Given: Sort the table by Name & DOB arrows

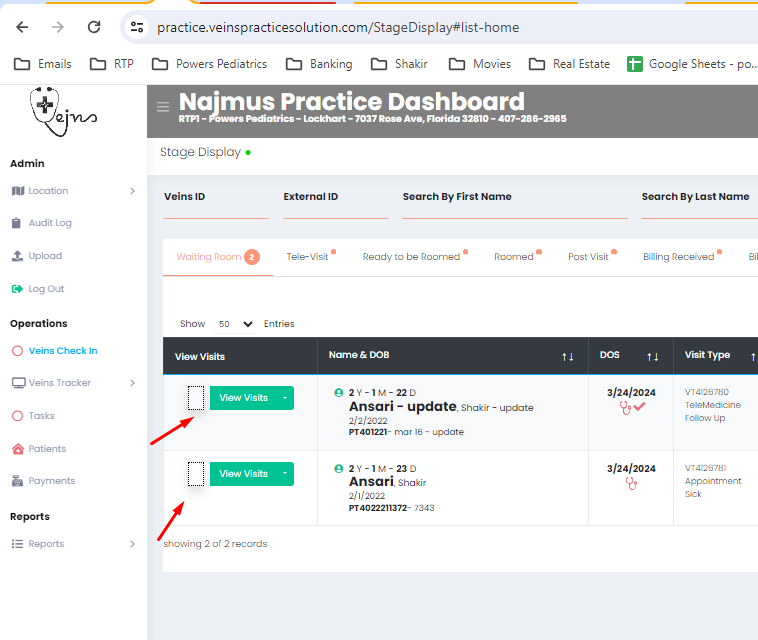Looking at the screenshot, I should click(x=567, y=356).
